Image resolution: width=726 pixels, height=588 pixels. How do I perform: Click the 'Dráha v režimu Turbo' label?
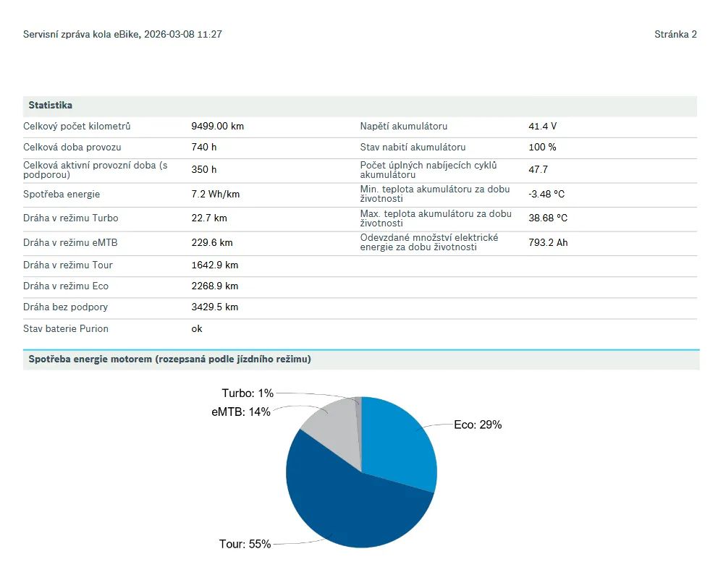(x=71, y=218)
